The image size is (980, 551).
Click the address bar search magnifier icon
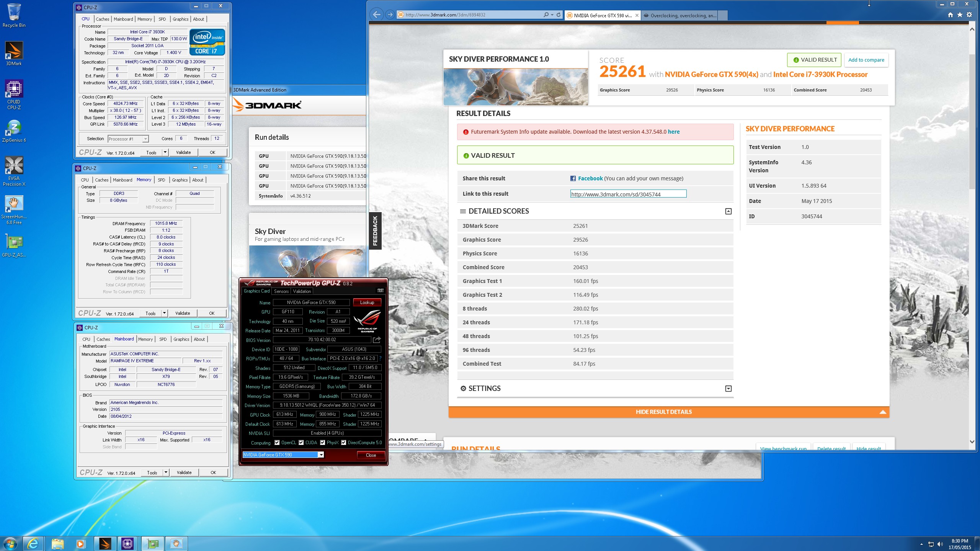(546, 15)
